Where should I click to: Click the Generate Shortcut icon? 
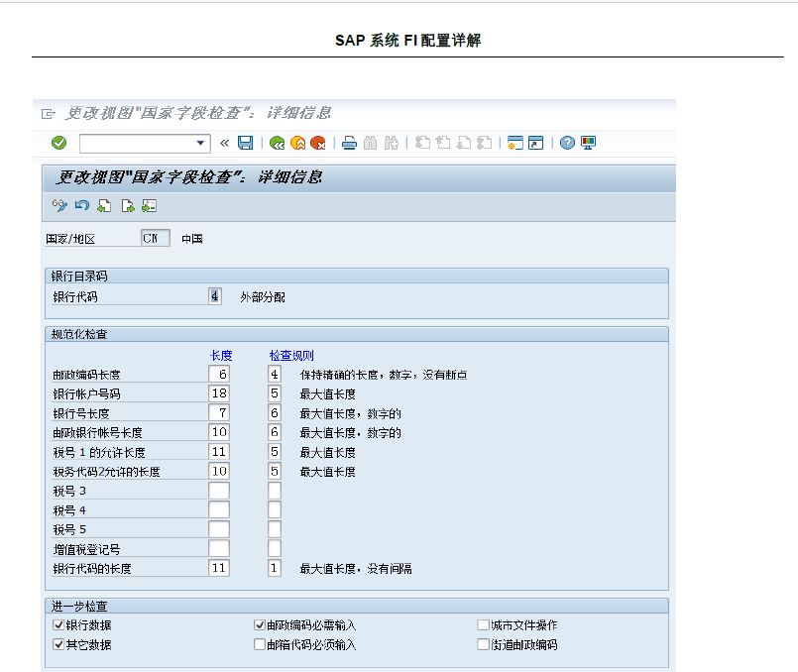pyautogui.click(x=536, y=143)
